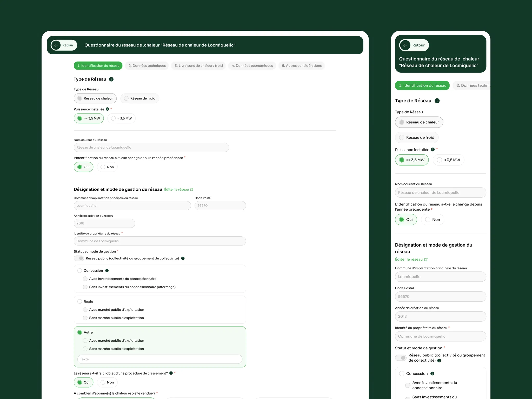Choose desktop >= 3,5 MW option
532x399 pixels.
(89, 118)
